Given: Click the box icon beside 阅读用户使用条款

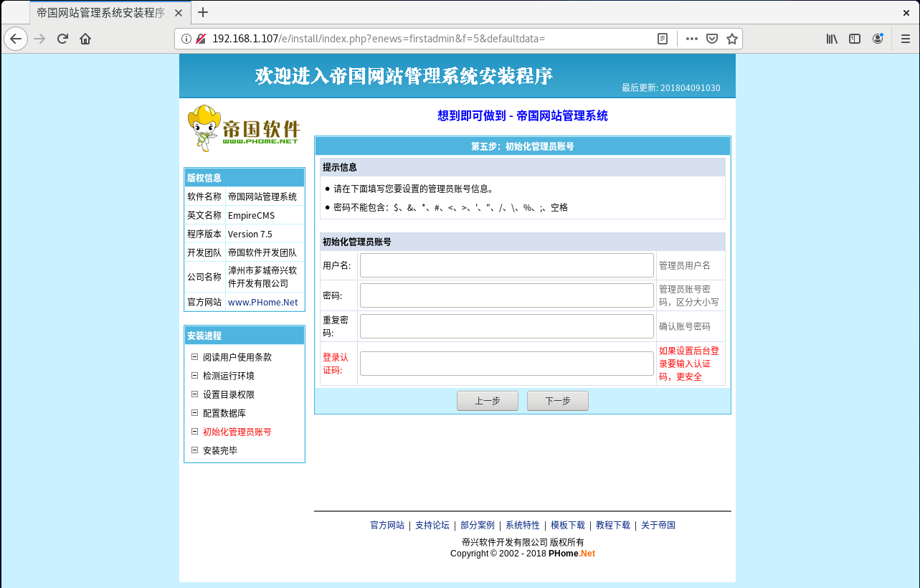Looking at the screenshot, I should click(194, 356).
